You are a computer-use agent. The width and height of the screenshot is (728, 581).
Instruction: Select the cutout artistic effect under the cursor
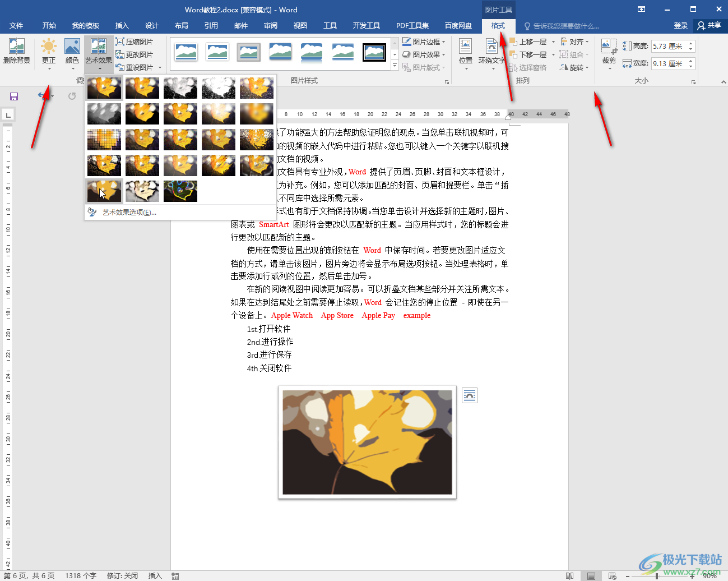coord(104,191)
